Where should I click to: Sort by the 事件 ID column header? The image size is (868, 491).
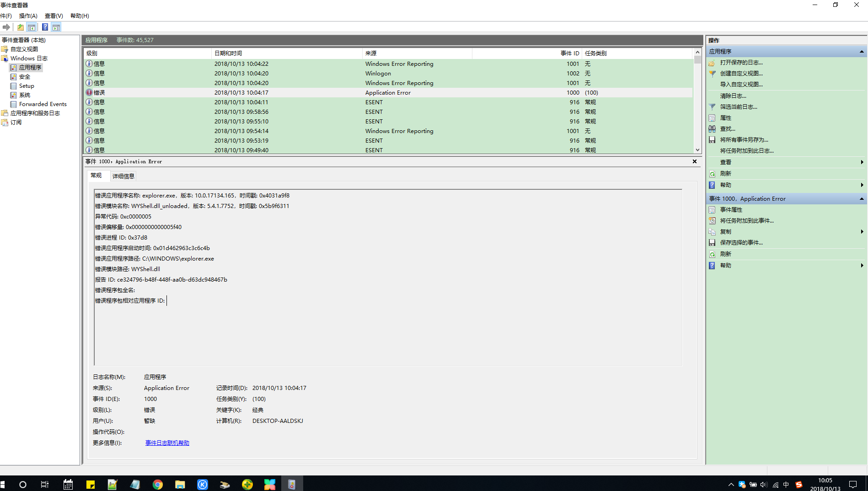pos(526,53)
